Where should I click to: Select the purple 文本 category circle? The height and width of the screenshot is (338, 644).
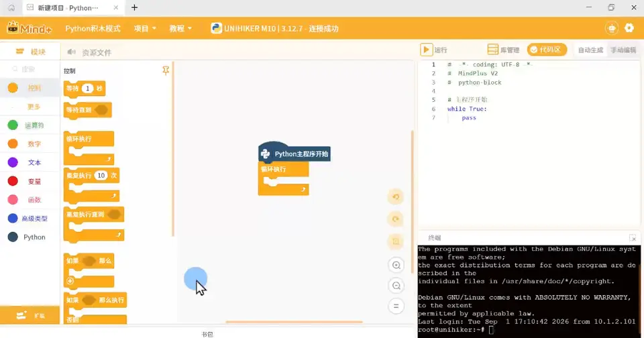pos(13,162)
